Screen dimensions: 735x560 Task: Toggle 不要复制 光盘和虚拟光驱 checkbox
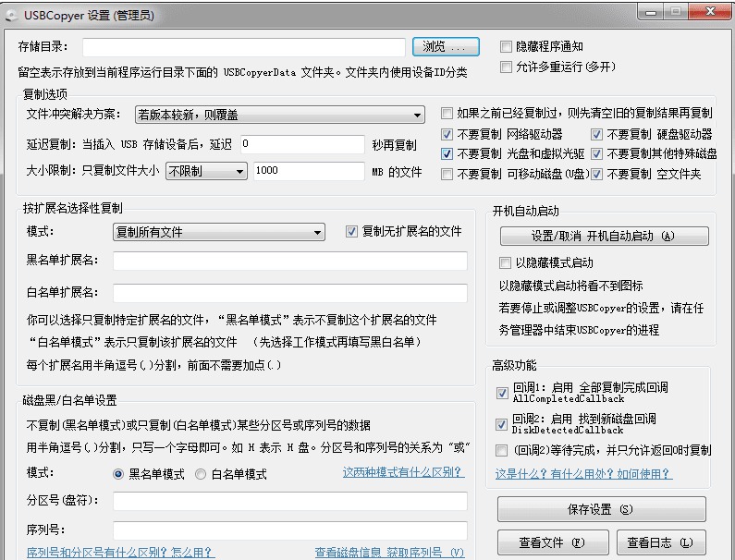pos(447,153)
